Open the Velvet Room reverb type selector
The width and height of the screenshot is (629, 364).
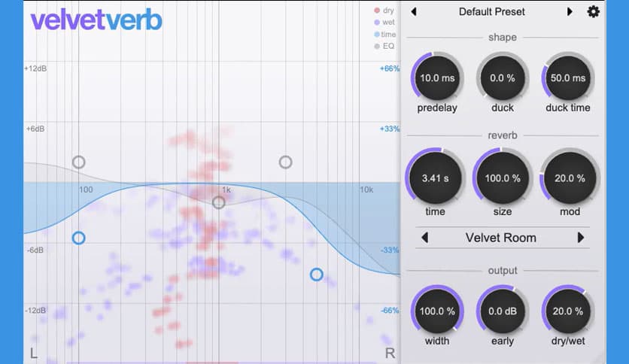tap(500, 238)
